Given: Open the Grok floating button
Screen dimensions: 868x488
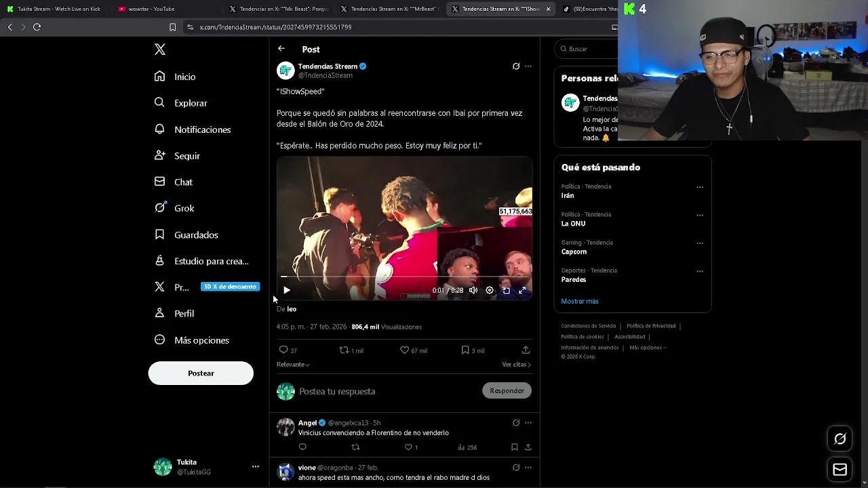Looking at the screenshot, I should click(840, 439).
